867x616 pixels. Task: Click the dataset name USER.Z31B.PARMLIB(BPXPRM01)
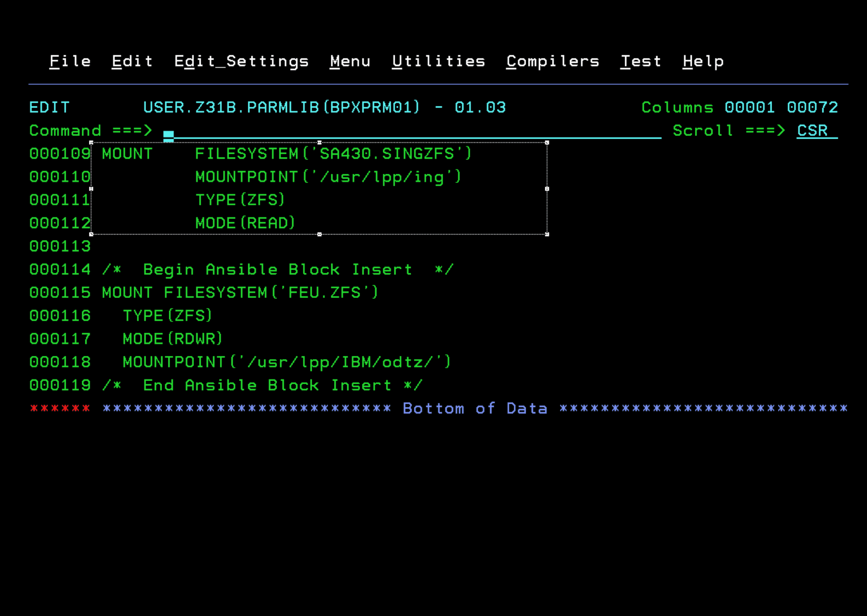281,107
